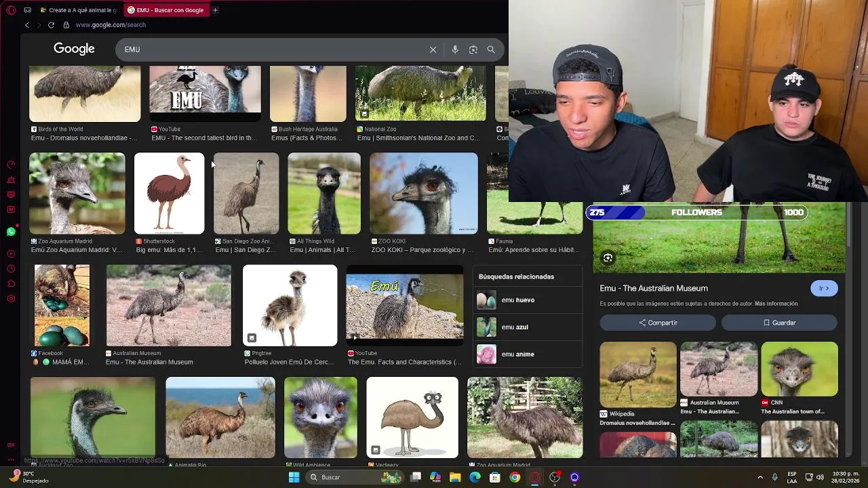
Task: Open the All Things Wild emu thumbnail
Action: [x=324, y=193]
